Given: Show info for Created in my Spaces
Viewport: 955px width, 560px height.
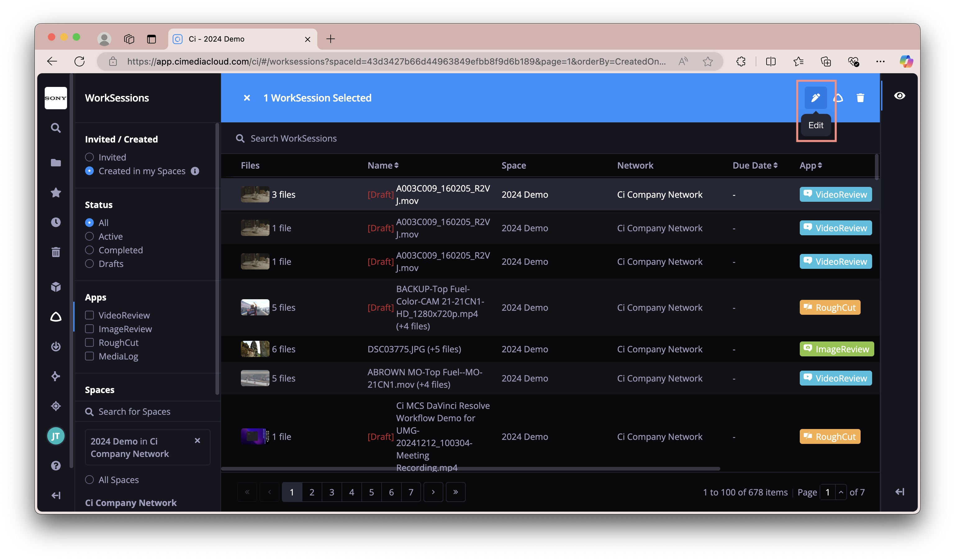Looking at the screenshot, I should [195, 171].
